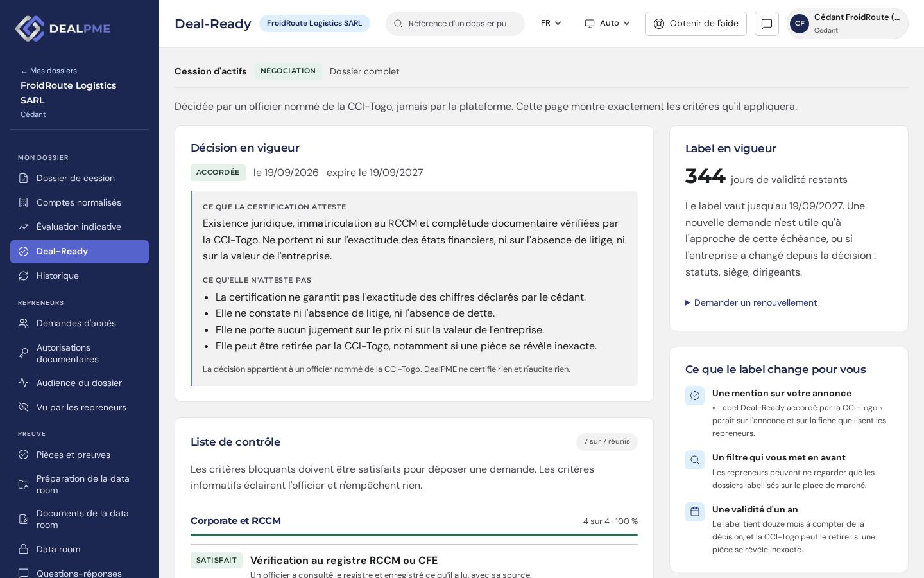Click the Historique refresh icon
The width and height of the screenshot is (924, 578).
click(x=24, y=276)
